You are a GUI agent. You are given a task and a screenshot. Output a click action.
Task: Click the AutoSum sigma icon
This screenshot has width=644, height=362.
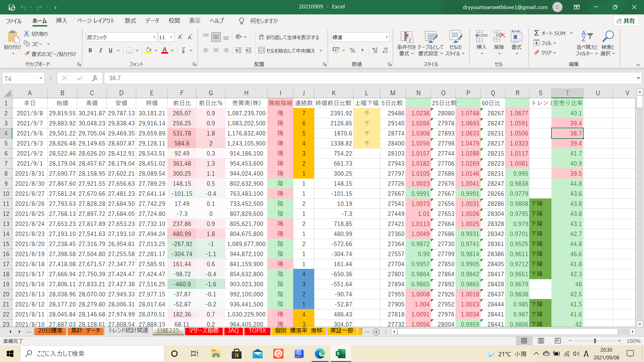536,33
